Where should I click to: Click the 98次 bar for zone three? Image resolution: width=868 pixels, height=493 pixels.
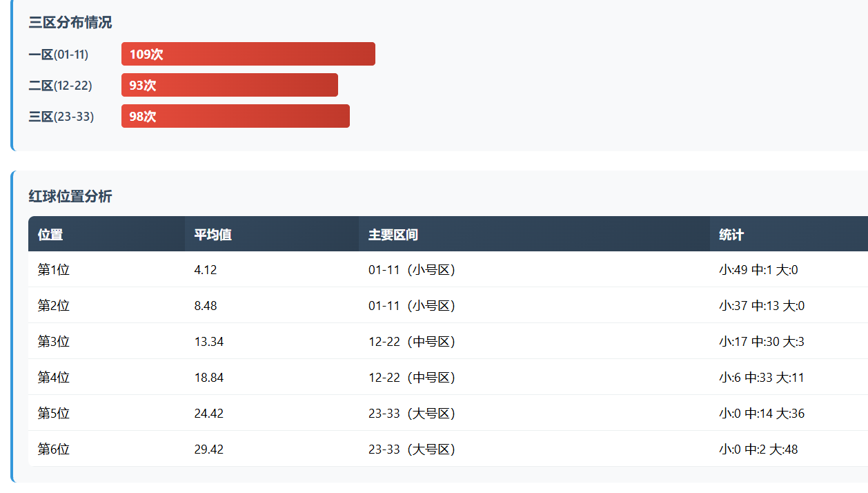(x=235, y=116)
